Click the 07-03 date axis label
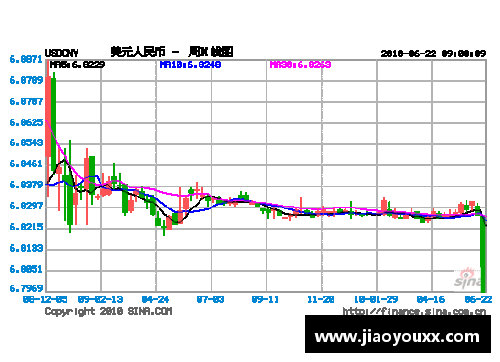The height and width of the screenshot is (362, 500). tap(210, 299)
